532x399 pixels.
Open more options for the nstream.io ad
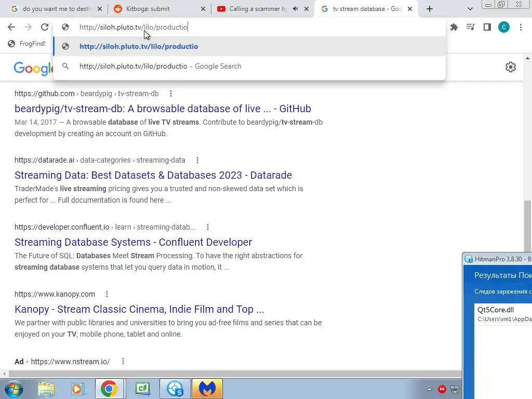123,362
